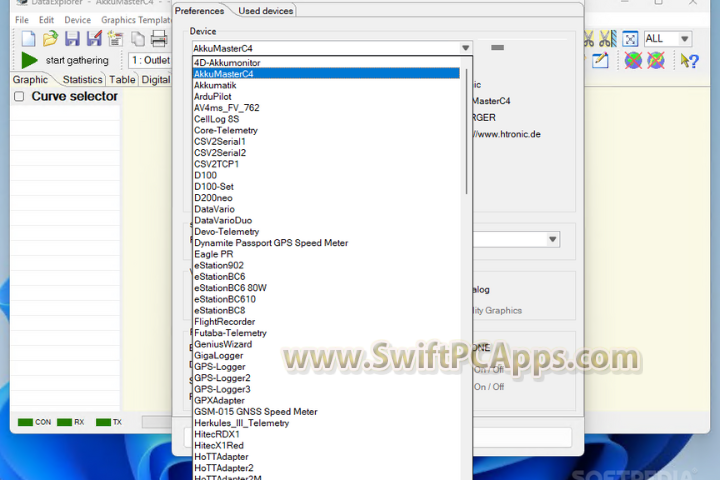Pick HoTTAdapter2 from the list

[326, 468]
